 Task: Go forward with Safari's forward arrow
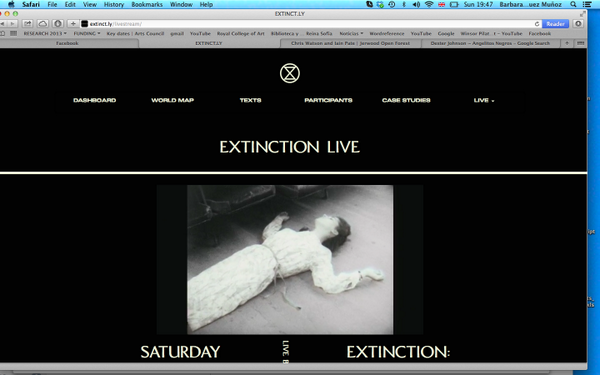[13, 24]
